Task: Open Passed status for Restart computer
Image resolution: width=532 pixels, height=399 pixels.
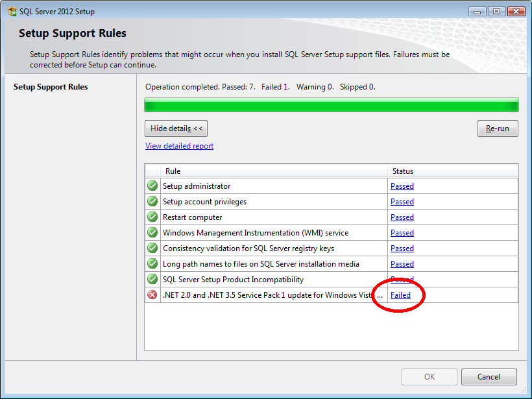Action: tap(402, 217)
